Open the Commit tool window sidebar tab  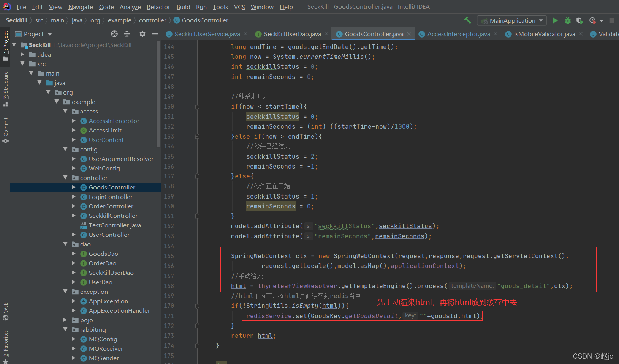pyautogui.click(x=5, y=130)
